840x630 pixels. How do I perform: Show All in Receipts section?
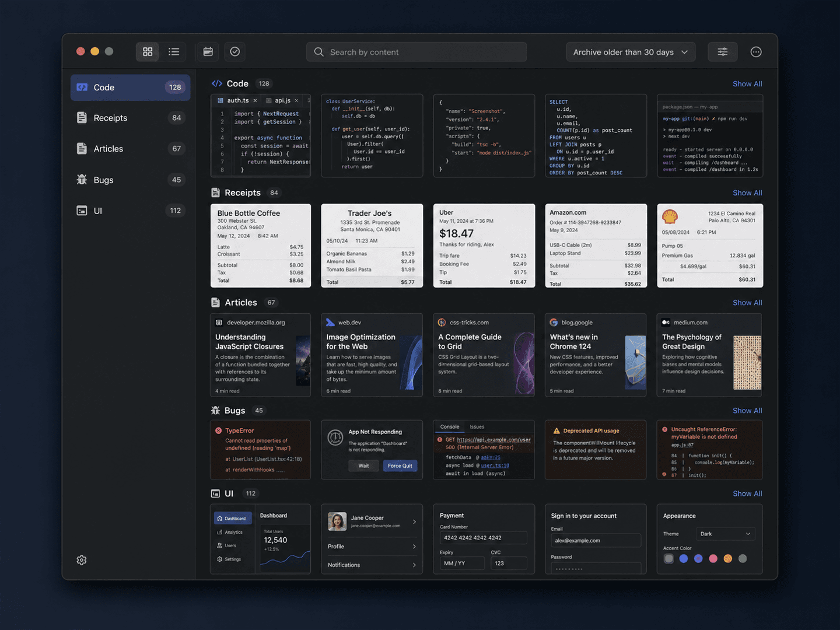747,193
